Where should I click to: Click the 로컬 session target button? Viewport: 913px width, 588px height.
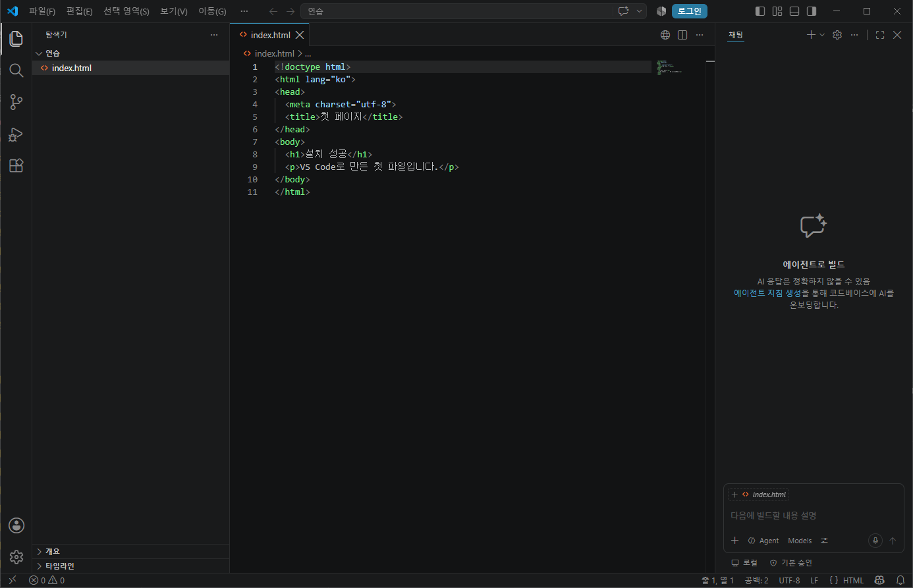tap(744, 563)
